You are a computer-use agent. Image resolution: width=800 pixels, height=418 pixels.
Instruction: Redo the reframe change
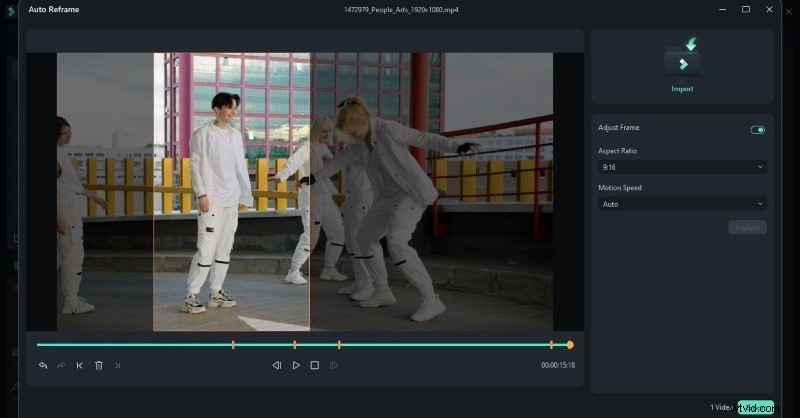[x=61, y=365]
